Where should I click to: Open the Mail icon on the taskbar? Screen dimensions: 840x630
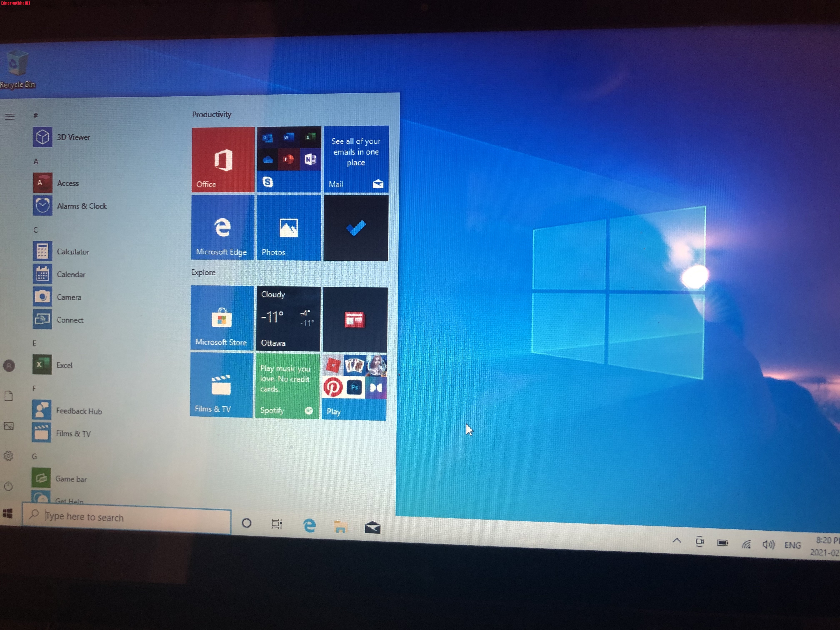click(x=372, y=527)
